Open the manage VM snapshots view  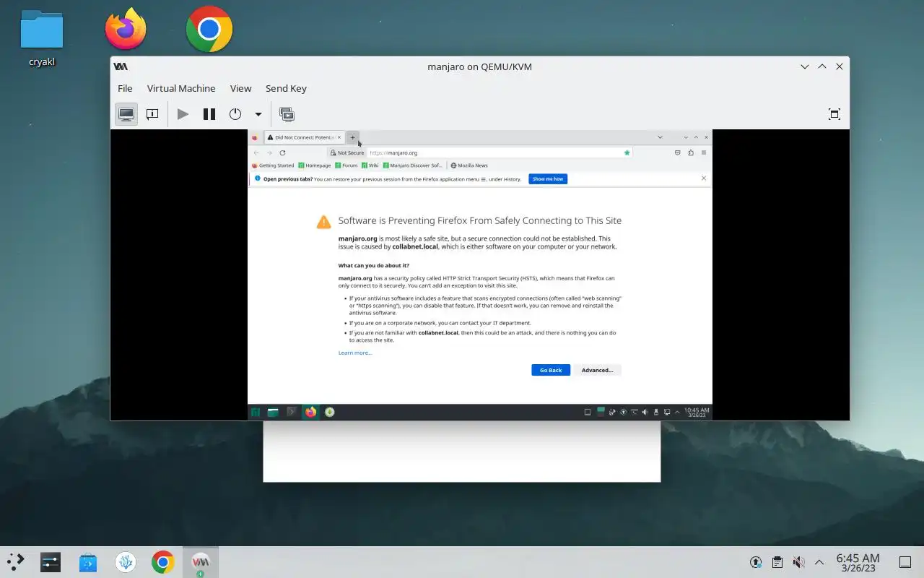[287, 114]
